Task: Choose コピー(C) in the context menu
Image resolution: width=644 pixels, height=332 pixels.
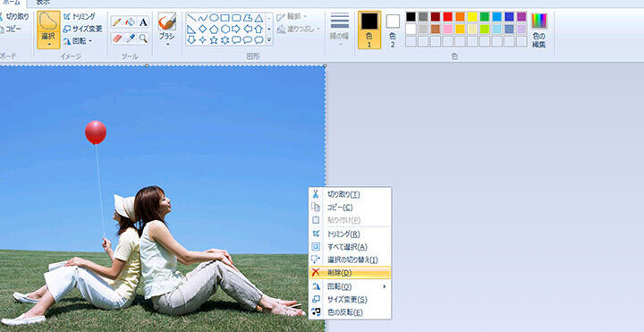Action: pyautogui.click(x=350, y=208)
